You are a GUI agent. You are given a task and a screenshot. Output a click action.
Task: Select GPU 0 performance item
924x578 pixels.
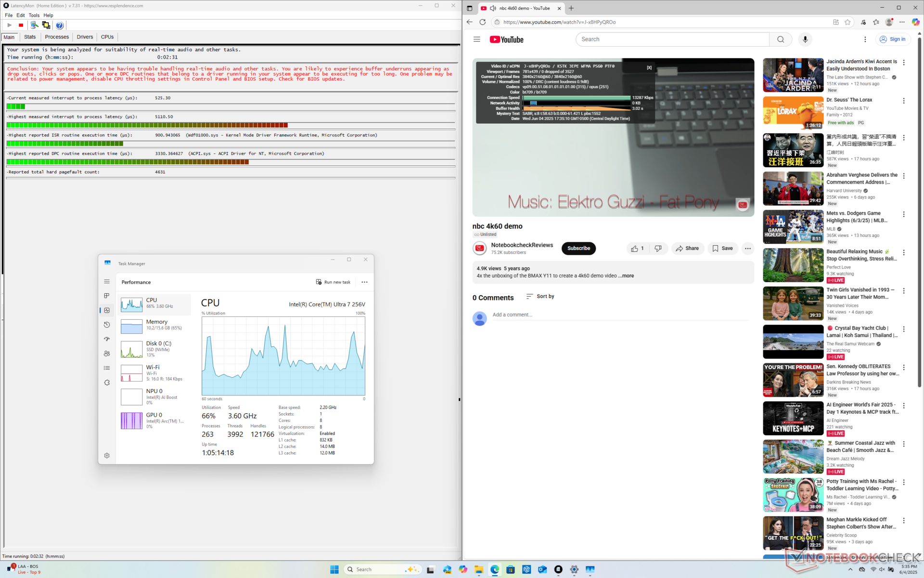tap(154, 420)
